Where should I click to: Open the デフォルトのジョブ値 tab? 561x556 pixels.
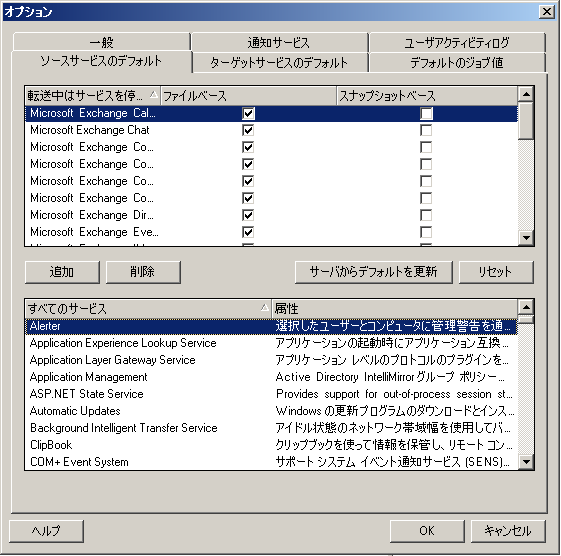(457, 62)
